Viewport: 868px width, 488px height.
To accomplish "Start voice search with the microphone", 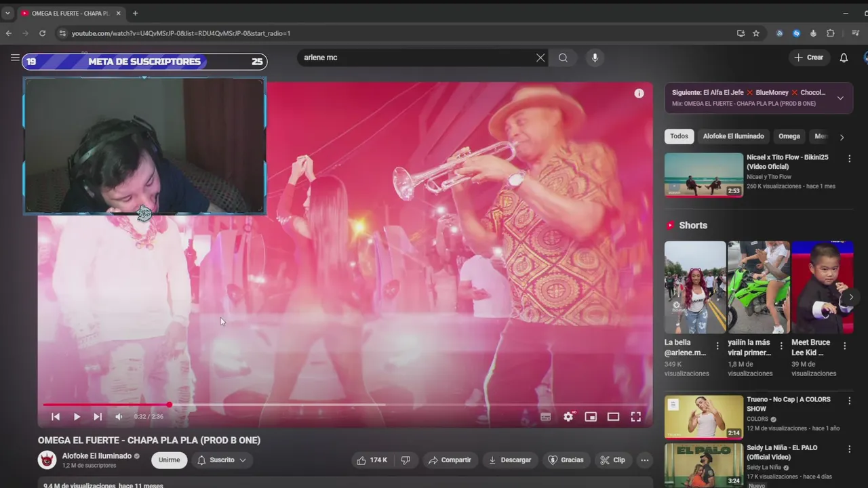I will tap(595, 58).
